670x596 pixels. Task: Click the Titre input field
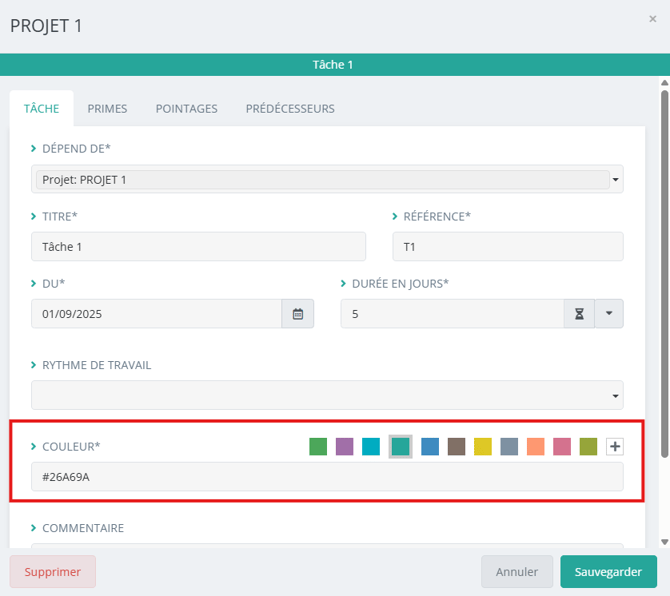pyautogui.click(x=198, y=247)
